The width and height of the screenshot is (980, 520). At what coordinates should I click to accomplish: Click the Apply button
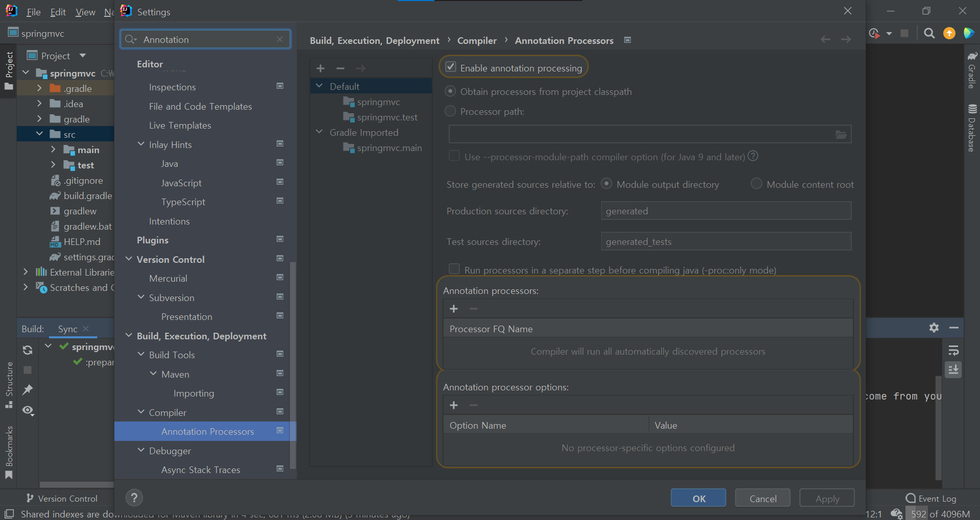coord(827,498)
